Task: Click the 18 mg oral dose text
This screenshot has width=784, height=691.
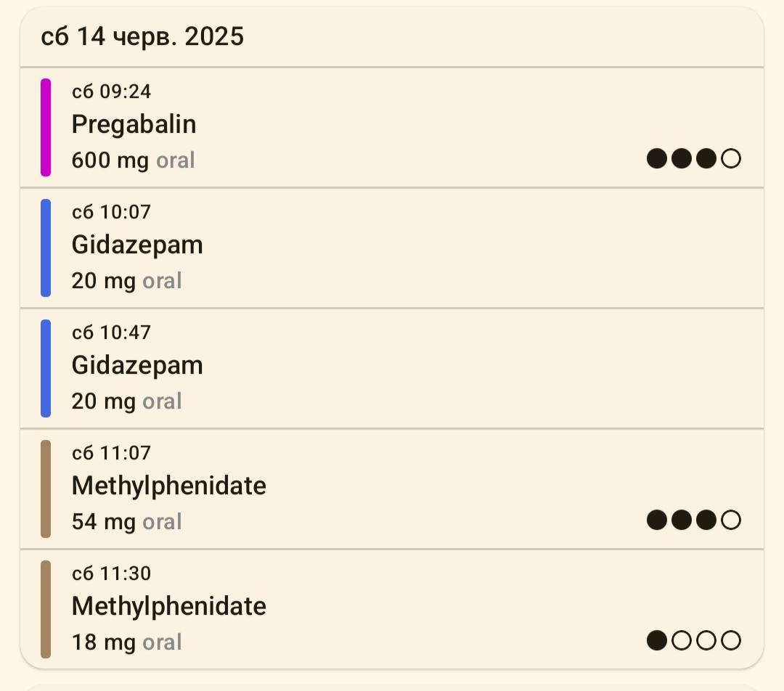Action: tap(126, 642)
